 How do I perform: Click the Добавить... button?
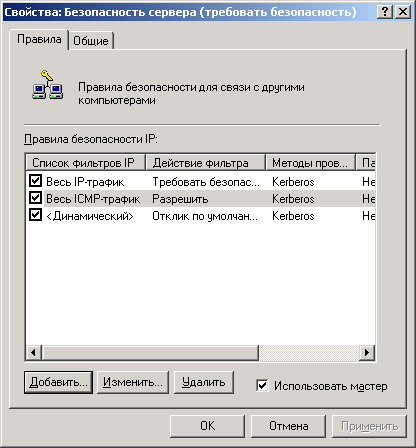click(x=58, y=382)
